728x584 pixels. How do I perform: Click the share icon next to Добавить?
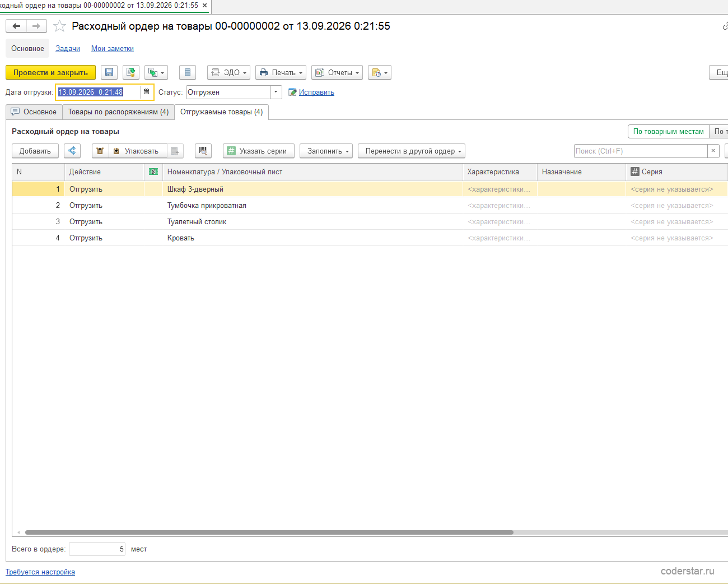[72, 151]
